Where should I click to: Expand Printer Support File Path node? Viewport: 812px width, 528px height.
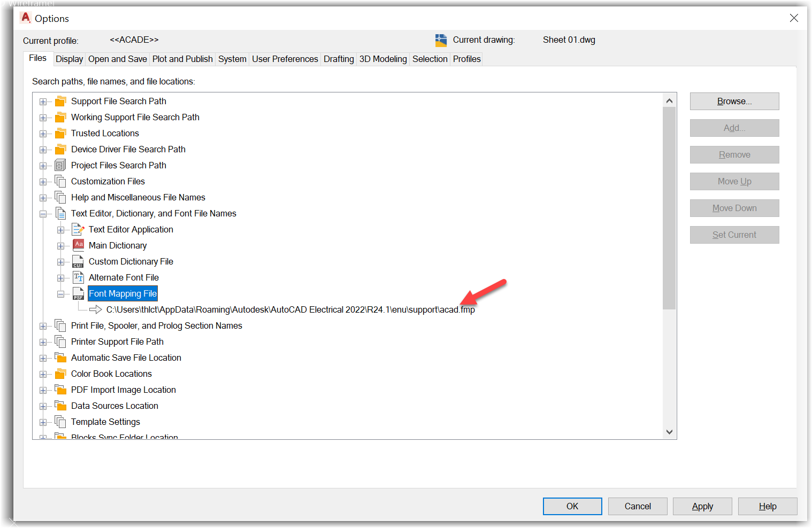pyautogui.click(x=43, y=342)
